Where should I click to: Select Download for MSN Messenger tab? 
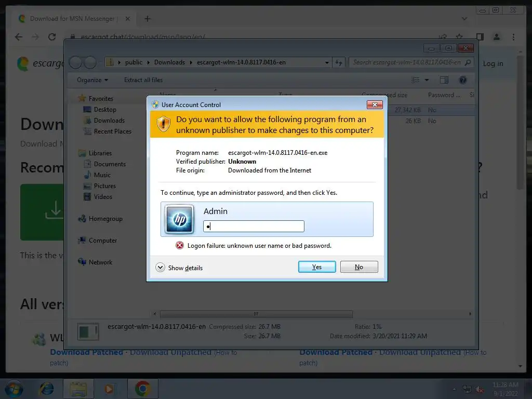(x=73, y=19)
